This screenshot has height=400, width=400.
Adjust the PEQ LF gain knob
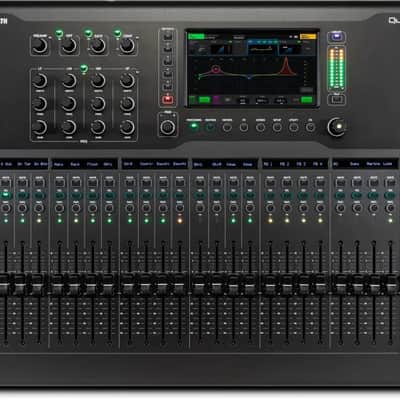pos(40,127)
